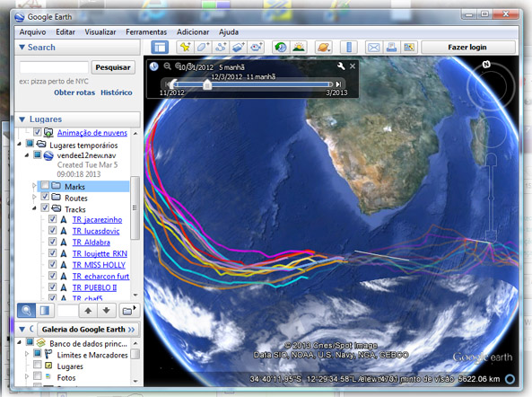532x397 pixels.
Task: Open the TR loujette RKN track link
Action: pyautogui.click(x=100, y=253)
